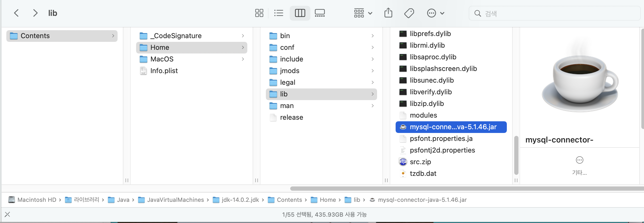Viewport: 644px width, 223px height.
Task: Click the libsplashscreen.dylib file icon
Action: click(x=403, y=69)
